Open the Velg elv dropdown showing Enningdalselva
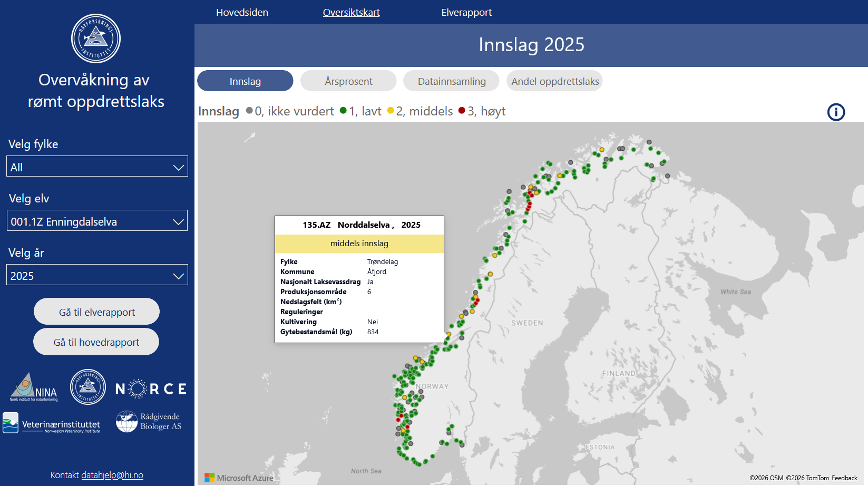Viewport: 868px width, 486px height. click(x=97, y=221)
